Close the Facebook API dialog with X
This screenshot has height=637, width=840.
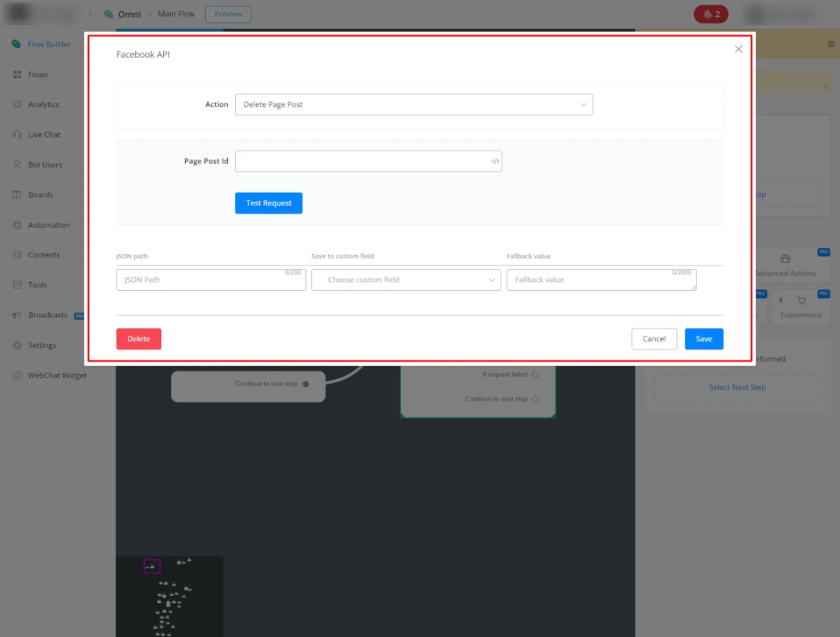click(x=739, y=49)
